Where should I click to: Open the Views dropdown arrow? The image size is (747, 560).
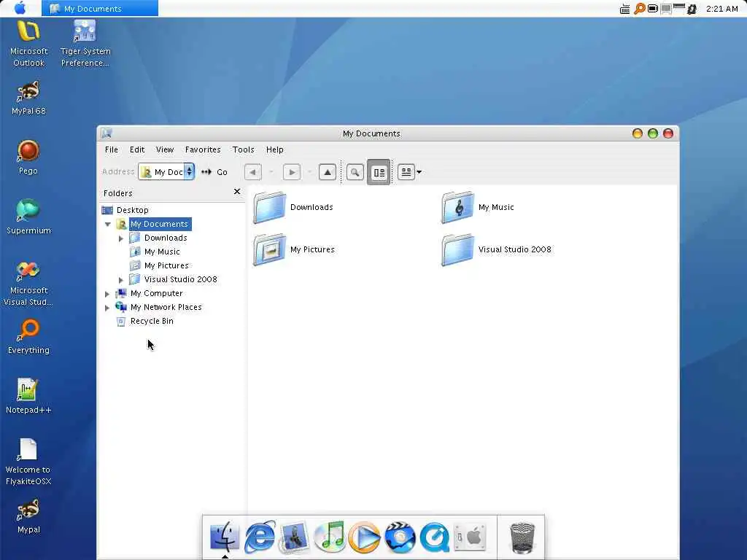(x=419, y=172)
